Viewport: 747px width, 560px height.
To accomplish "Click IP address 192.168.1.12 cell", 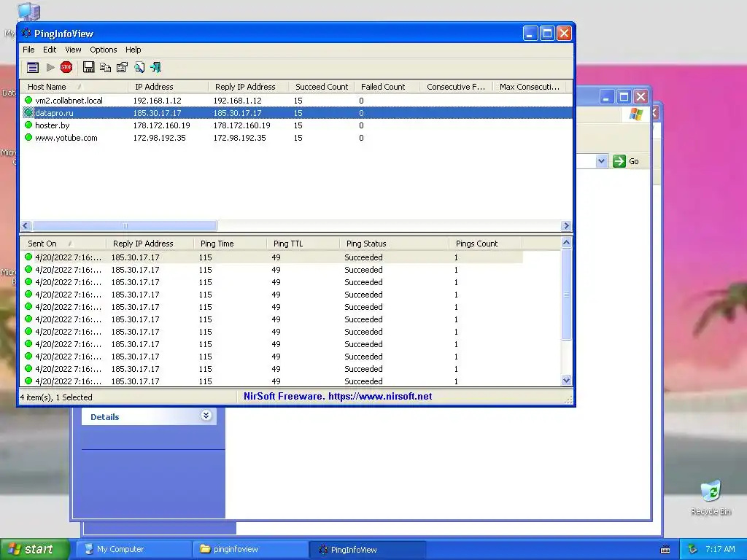I will tap(158, 101).
